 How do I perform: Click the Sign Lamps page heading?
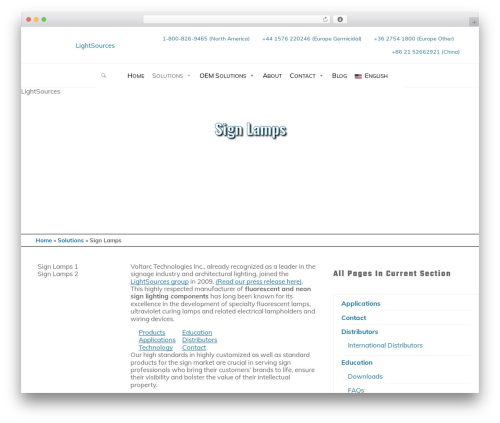(x=250, y=130)
